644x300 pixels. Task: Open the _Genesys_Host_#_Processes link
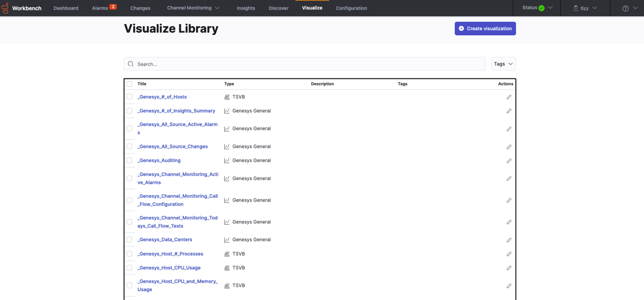(x=170, y=254)
